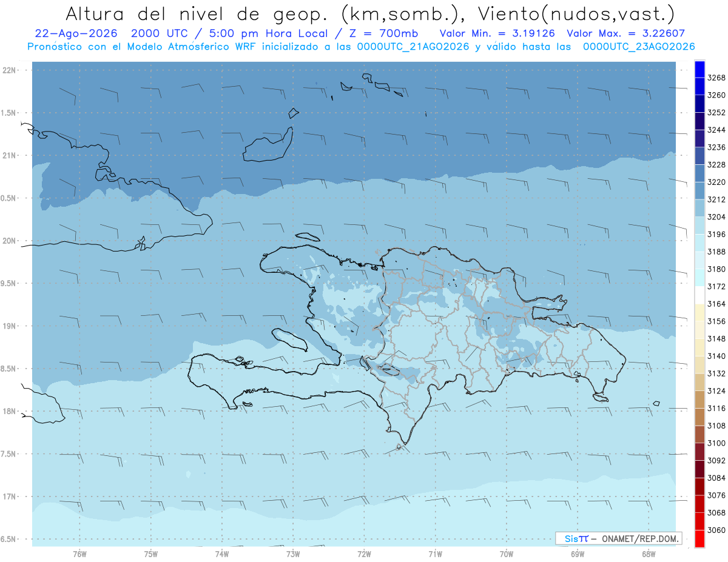Click the '73W' longitude axis label
The height and width of the screenshot is (562, 728).
click(x=293, y=554)
